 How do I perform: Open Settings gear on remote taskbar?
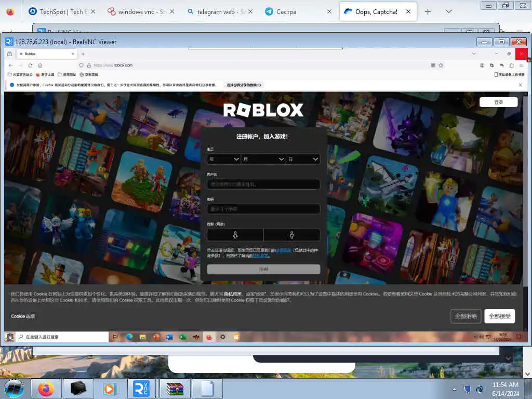[222, 337]
